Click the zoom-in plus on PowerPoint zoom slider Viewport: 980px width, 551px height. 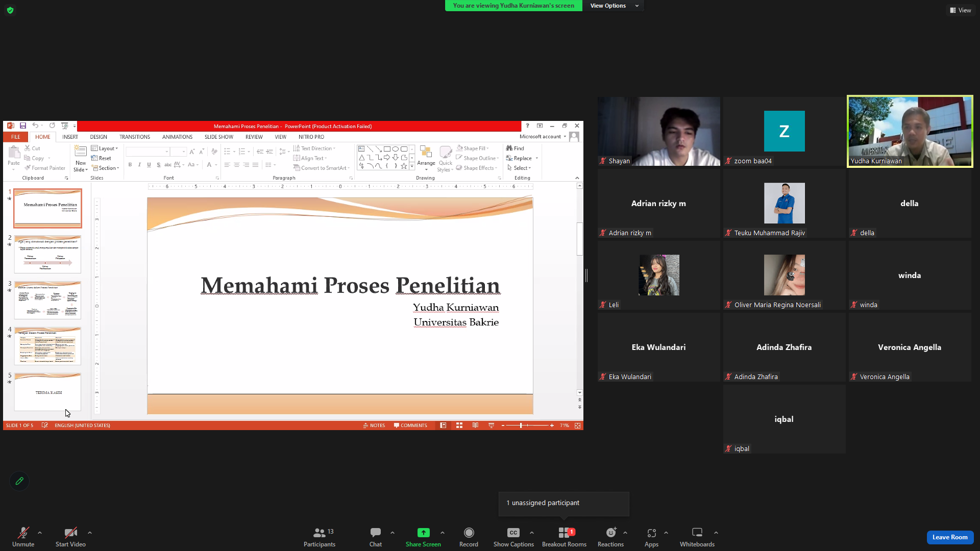[552, 425]
